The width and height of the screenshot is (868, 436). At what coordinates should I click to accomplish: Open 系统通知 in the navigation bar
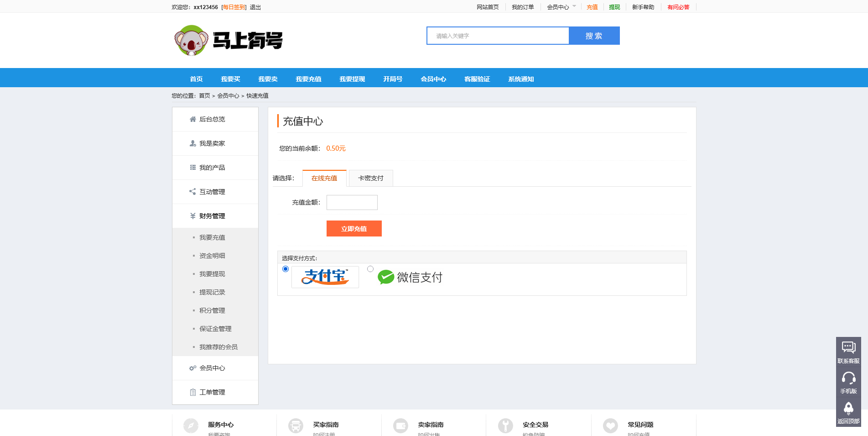point(521,79)
